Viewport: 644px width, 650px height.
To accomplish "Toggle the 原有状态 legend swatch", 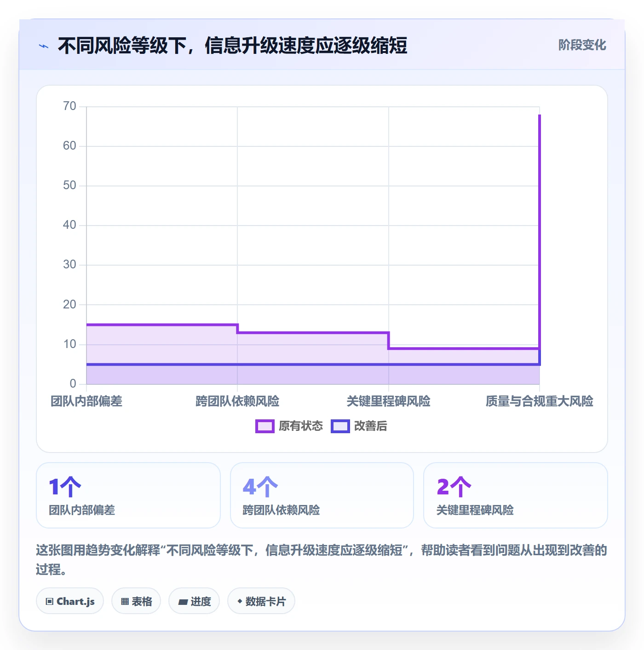I will pyautogui.click(x=265, y=426).
